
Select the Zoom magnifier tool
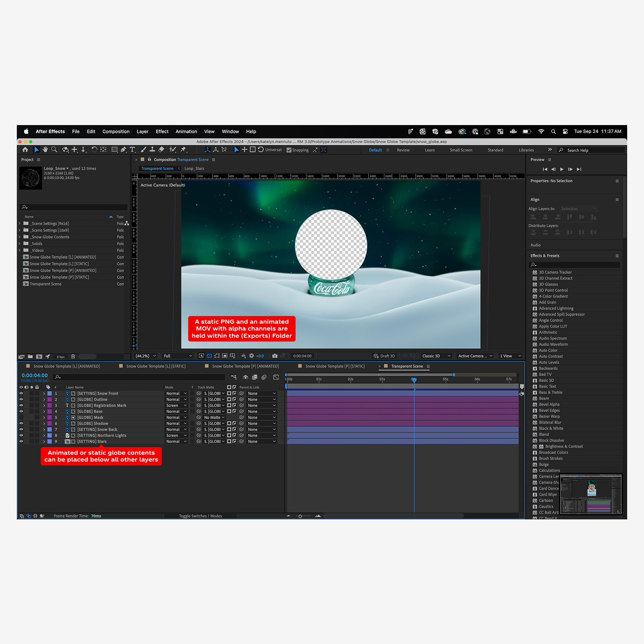click(54, 150)
